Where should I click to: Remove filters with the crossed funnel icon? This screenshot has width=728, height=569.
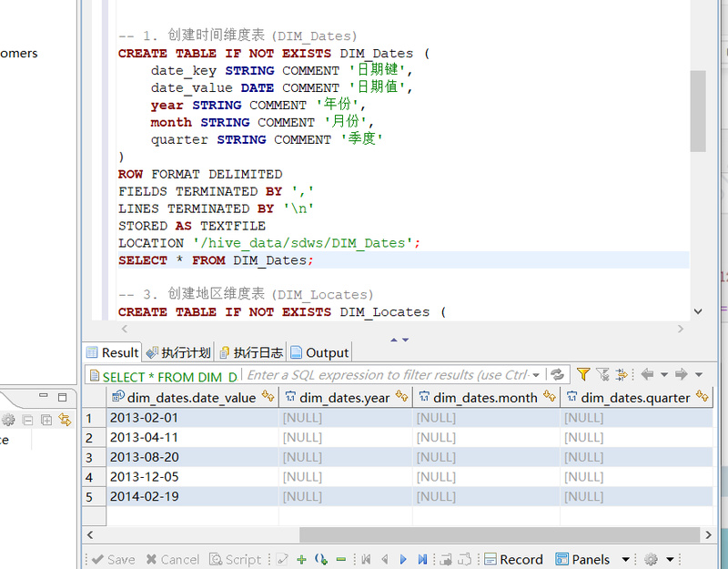602,374
